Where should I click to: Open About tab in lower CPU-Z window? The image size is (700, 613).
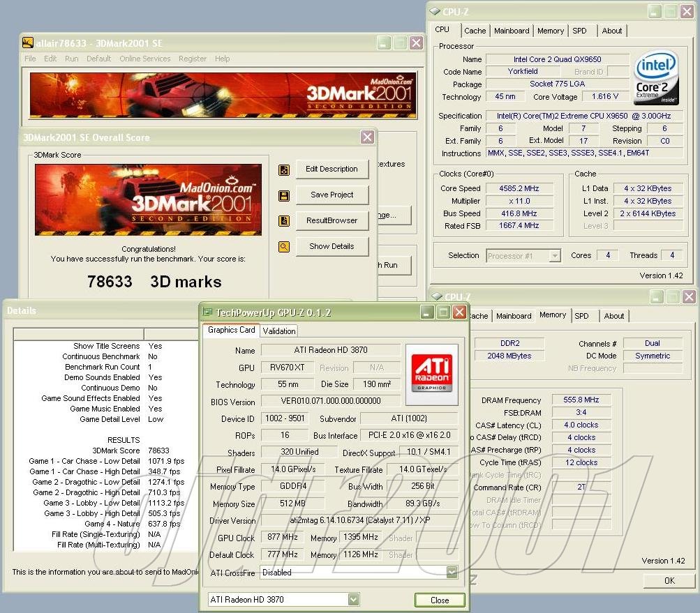pos(614,316)
